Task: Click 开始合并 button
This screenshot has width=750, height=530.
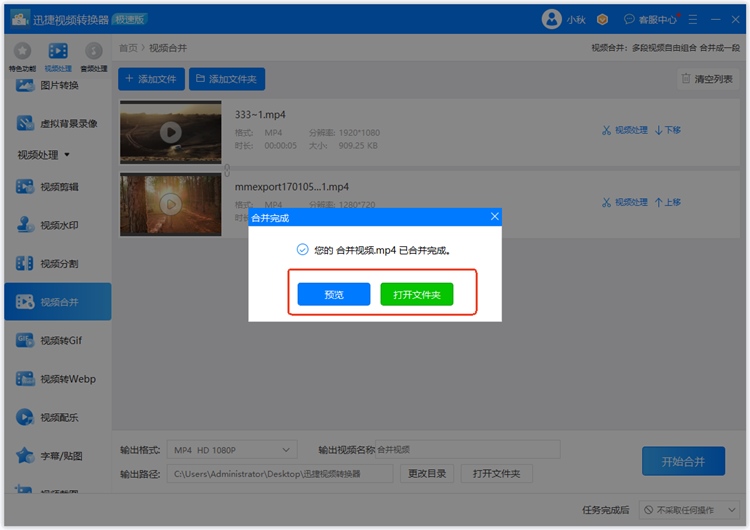Action: (683, 461)
